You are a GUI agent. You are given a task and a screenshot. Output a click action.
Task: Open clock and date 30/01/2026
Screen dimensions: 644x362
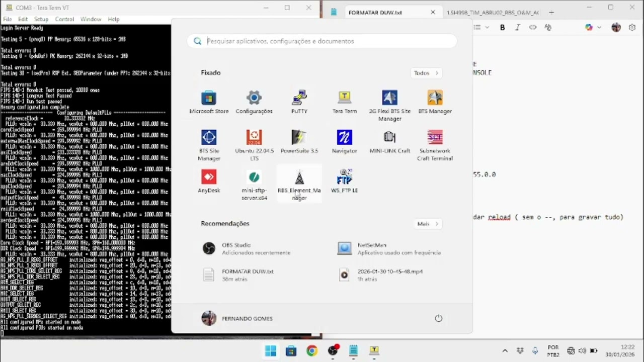pos(620,351)
